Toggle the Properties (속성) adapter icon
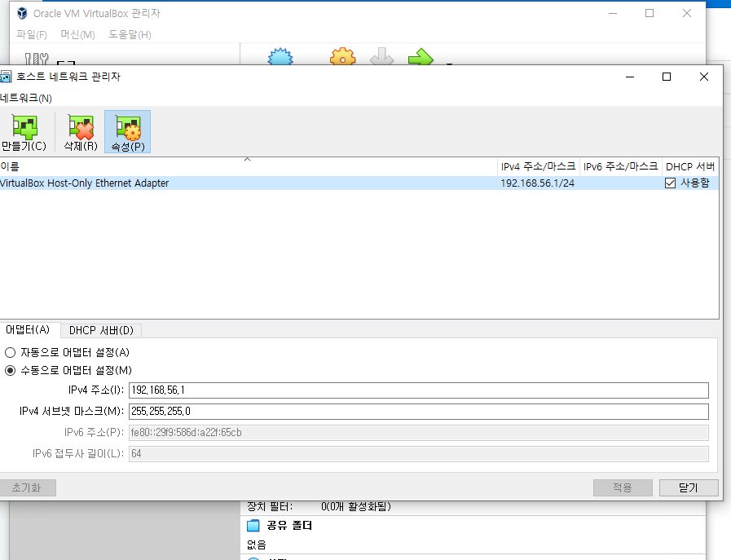This screenshot has width=731, height=560. (x=128, y=128)
